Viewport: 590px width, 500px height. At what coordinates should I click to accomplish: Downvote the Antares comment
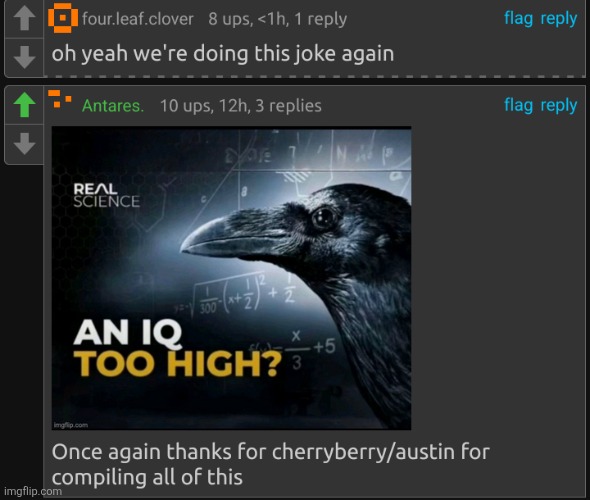tap(24, 143)
